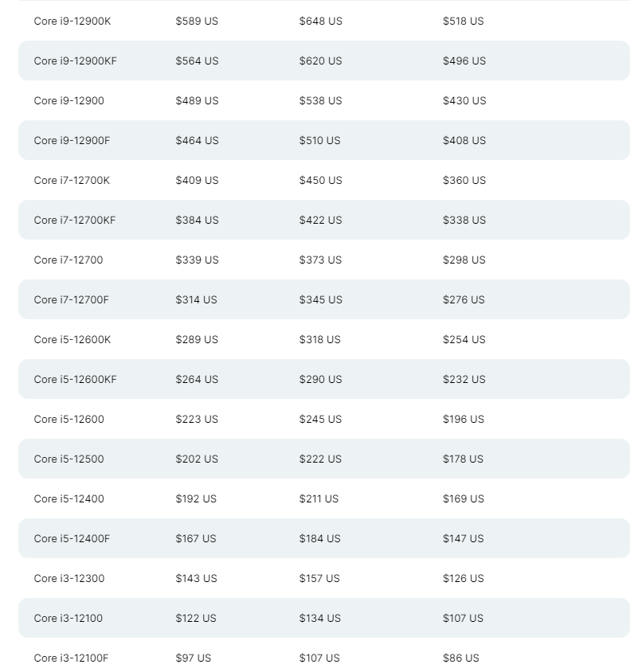Click the $298 US price cell
The width and height of the screenshot is (642, 672).
(x=464, y=260)
